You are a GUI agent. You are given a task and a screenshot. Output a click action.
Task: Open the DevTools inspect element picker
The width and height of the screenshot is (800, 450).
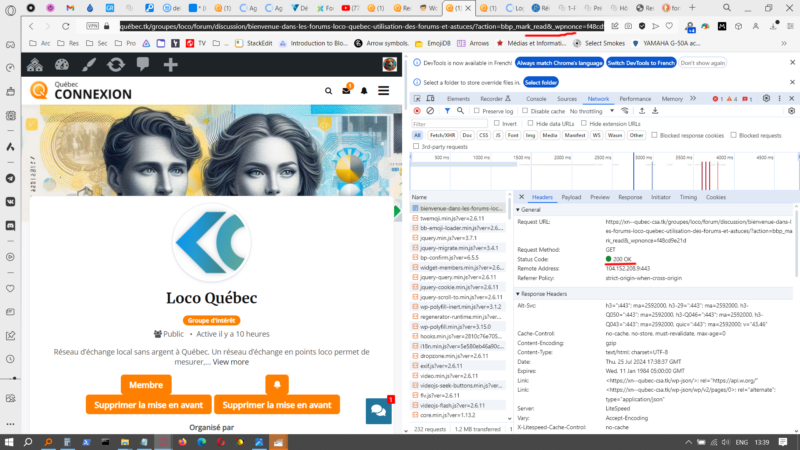418,99
